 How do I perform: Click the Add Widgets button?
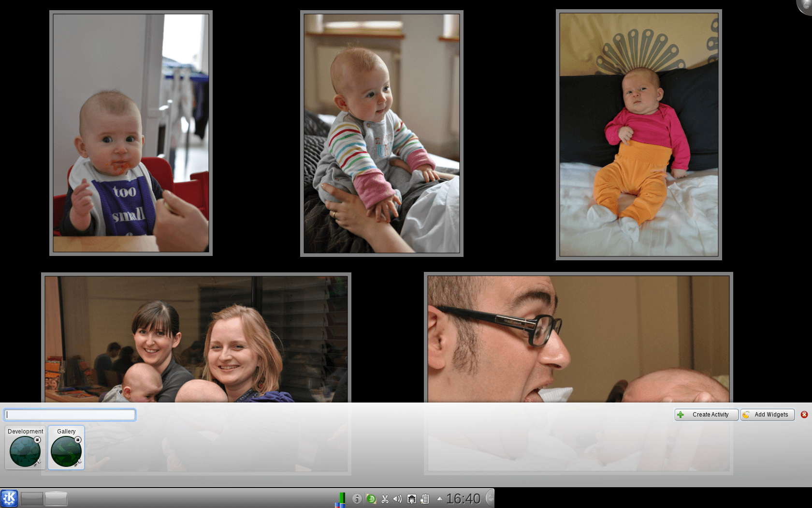(x=767, y=415)
